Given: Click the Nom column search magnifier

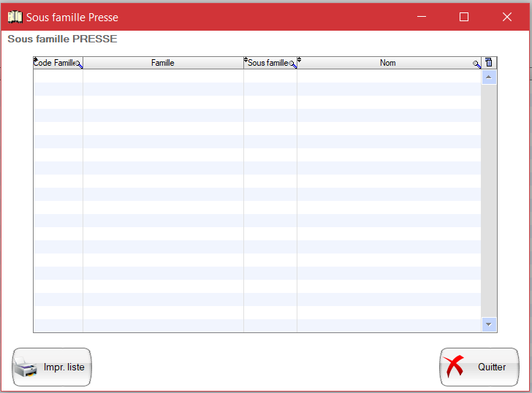Looking at the screenshot, I should pyautogui.click(x=476, y=64).
